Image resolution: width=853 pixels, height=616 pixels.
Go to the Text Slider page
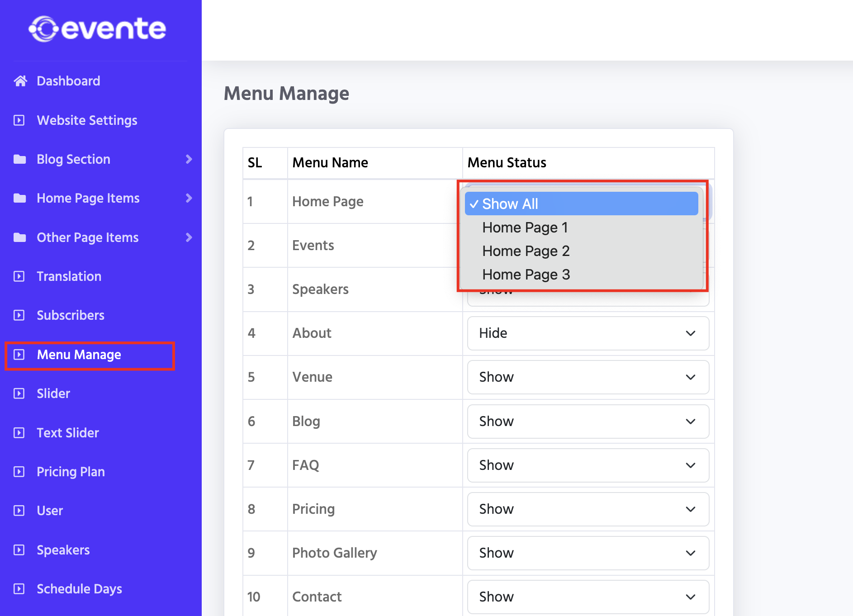click(68, 433)
